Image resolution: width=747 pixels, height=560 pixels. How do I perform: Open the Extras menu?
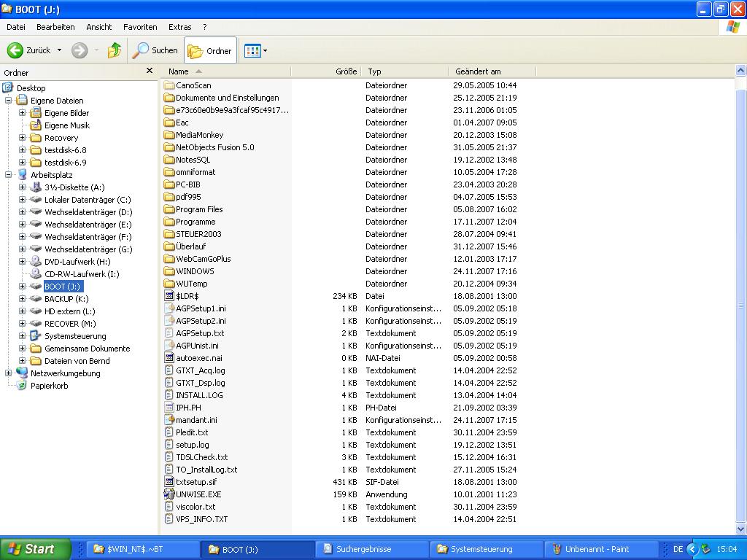(x=179, y=27)
